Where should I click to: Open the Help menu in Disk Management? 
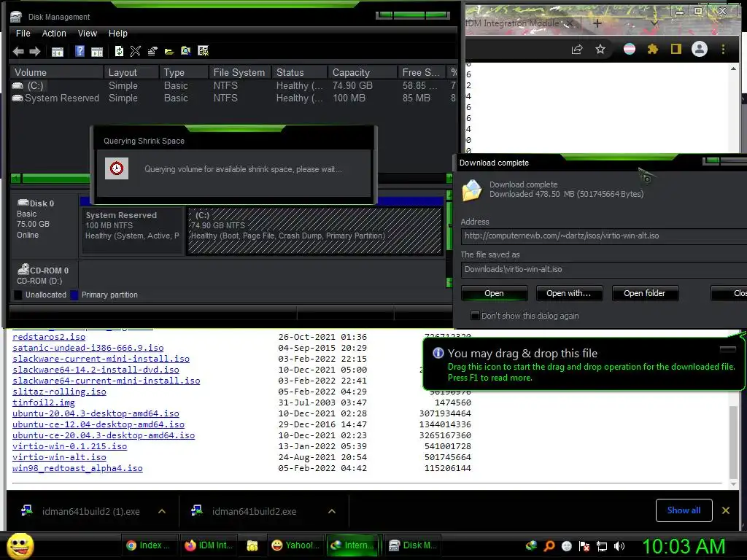117,34
